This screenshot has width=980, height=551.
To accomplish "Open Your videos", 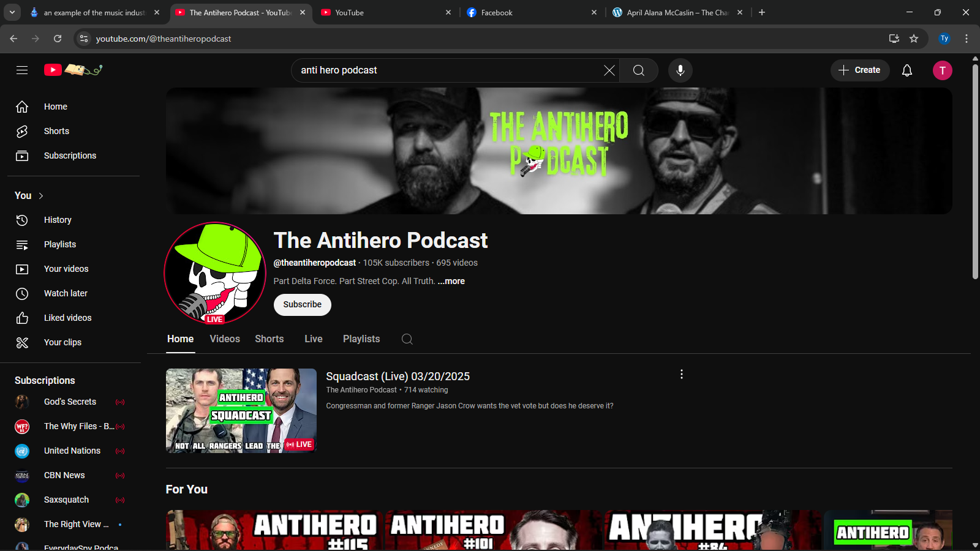I will (73, 269).
